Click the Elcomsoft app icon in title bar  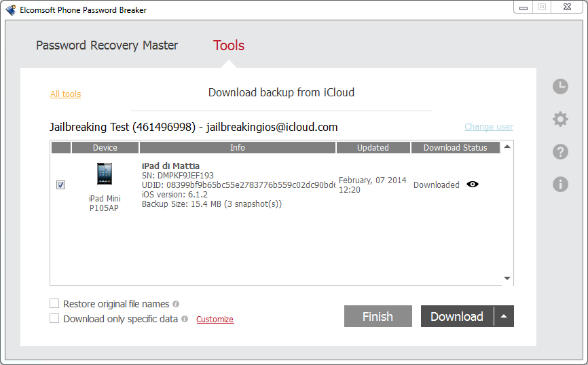tap(11, 9)
